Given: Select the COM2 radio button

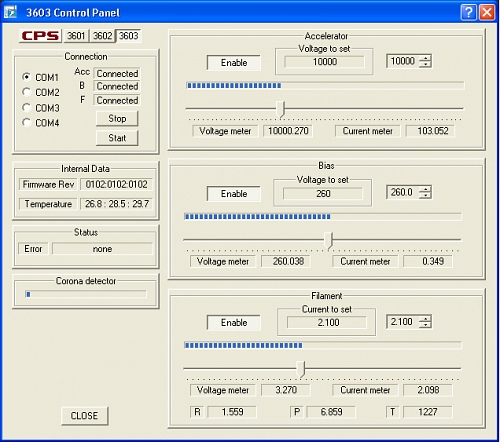Looking at the screenshot, I should pos(26,92).
